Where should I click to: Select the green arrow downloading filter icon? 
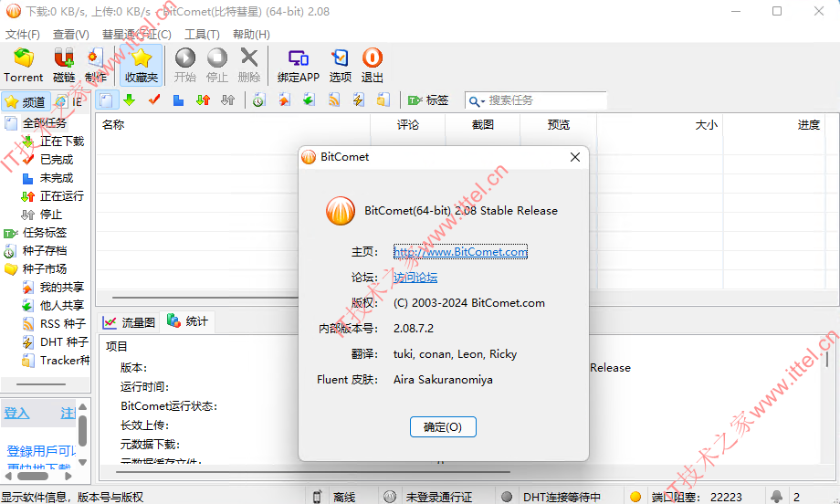click(x=129, y=100)
